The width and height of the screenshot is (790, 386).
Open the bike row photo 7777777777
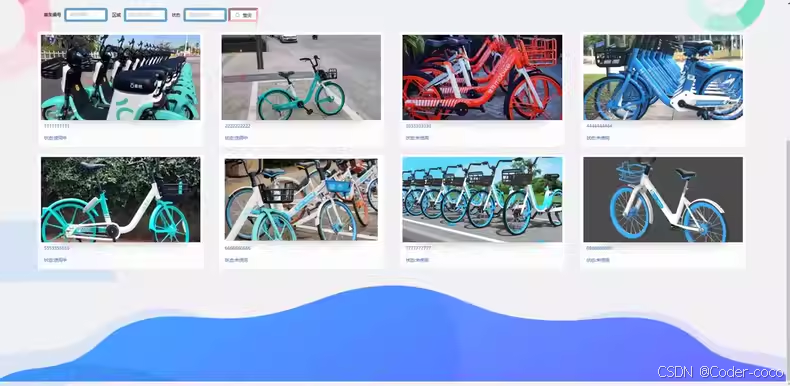482,200
